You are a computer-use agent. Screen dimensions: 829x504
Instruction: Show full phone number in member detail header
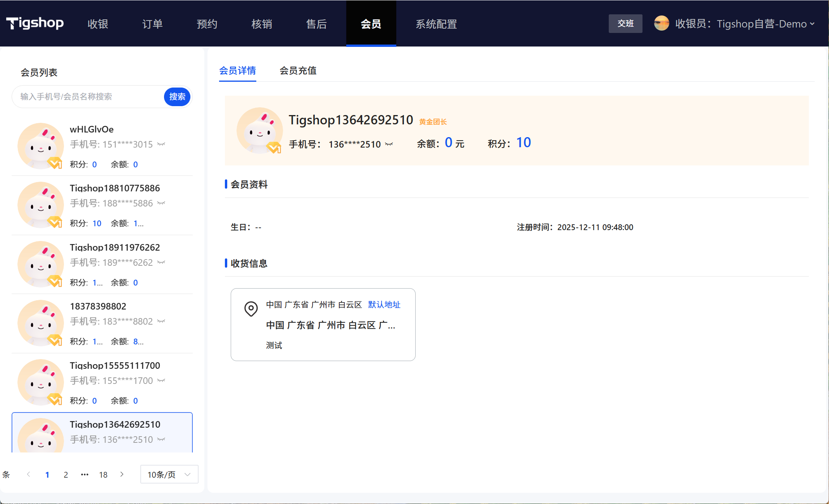389,144
